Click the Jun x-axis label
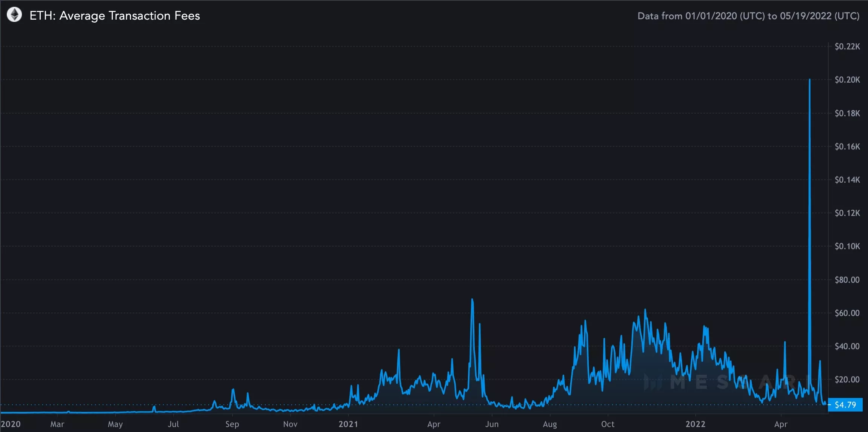The width and height of the screenshot is (868, 432). [492, 424]
